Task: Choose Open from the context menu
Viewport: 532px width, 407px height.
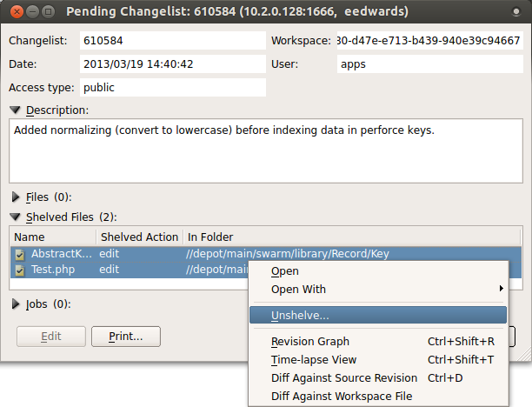Action: pos(378,271)
